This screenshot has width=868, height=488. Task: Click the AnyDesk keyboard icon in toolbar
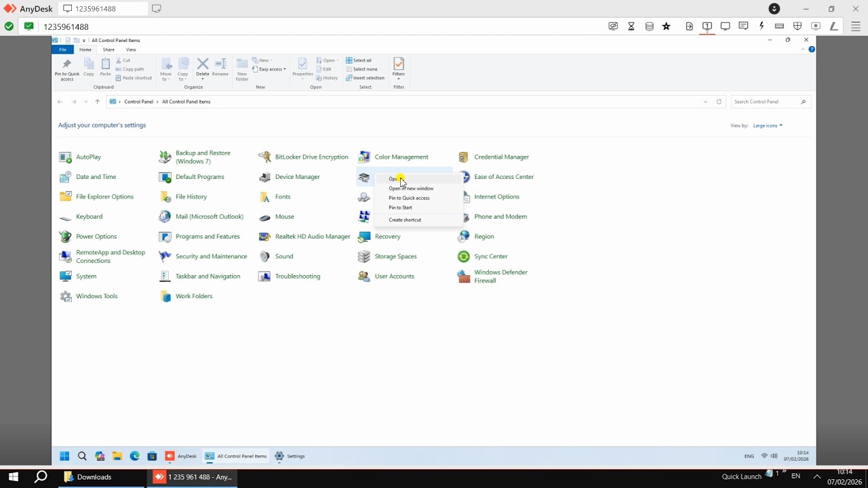coord(779,26)
